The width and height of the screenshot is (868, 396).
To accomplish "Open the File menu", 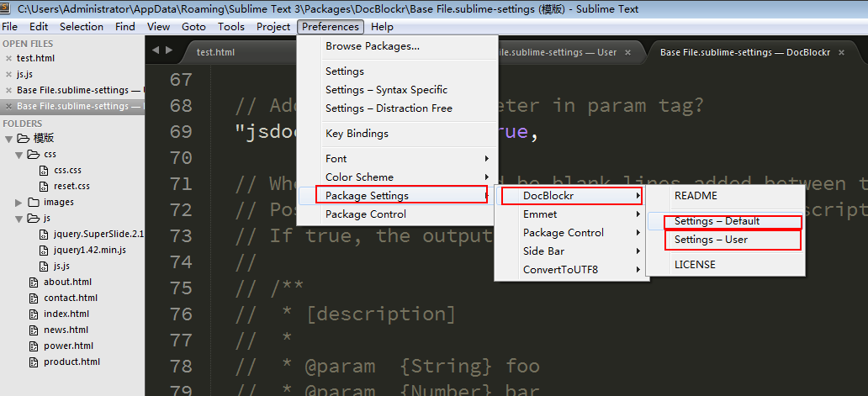I will pos(10,27).
